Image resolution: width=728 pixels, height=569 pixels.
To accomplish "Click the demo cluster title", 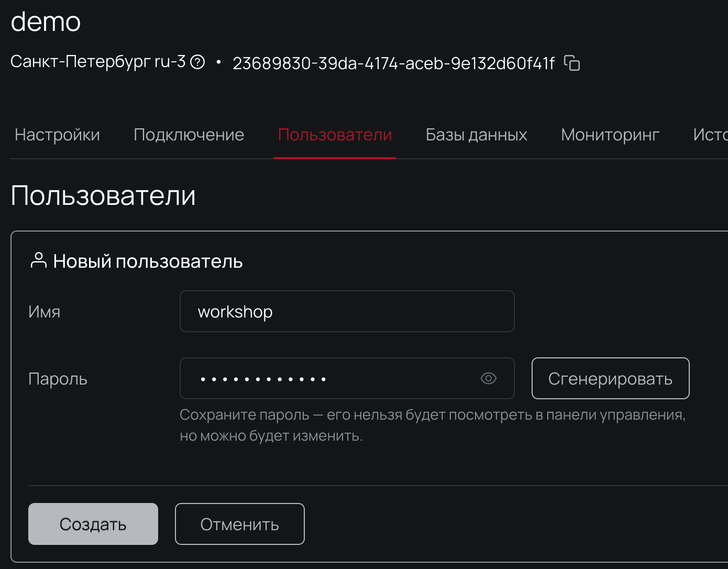I will tap(46, 21).
